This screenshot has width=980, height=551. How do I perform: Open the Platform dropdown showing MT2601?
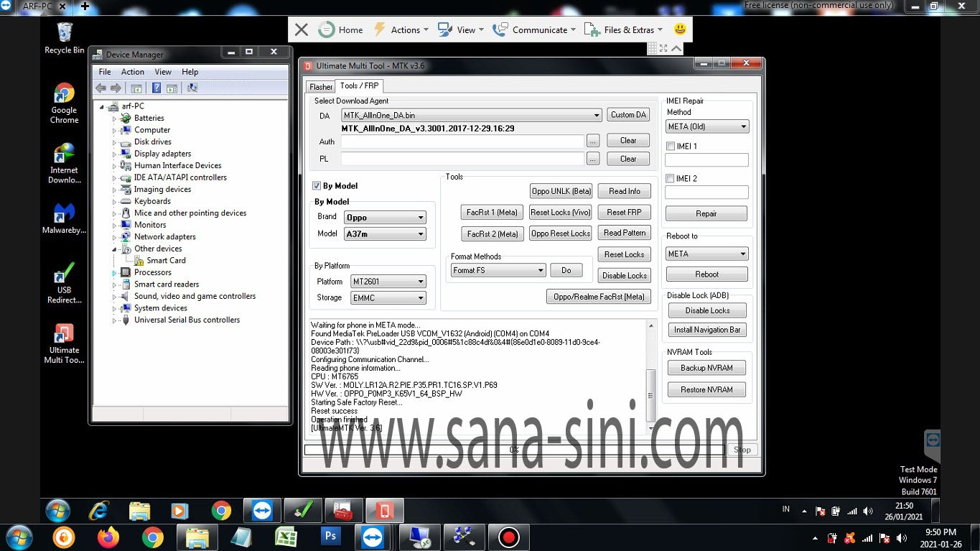(388, 282)
